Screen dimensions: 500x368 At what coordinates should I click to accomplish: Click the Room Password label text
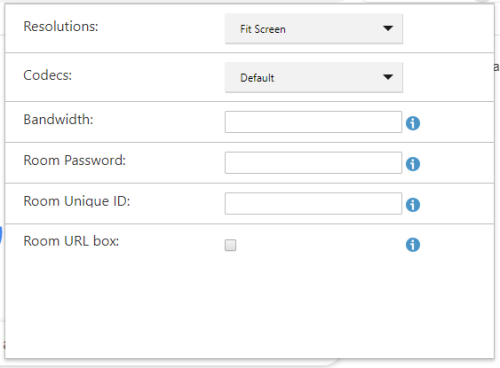point(75,160)
